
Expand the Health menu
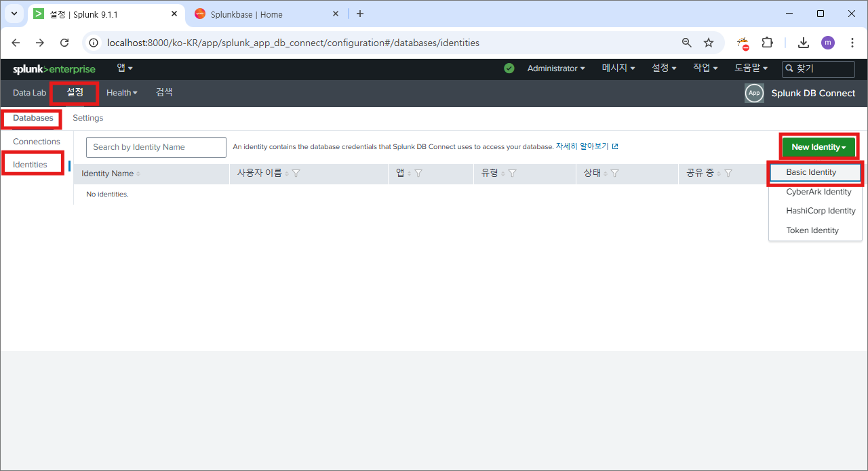(122, 93)
